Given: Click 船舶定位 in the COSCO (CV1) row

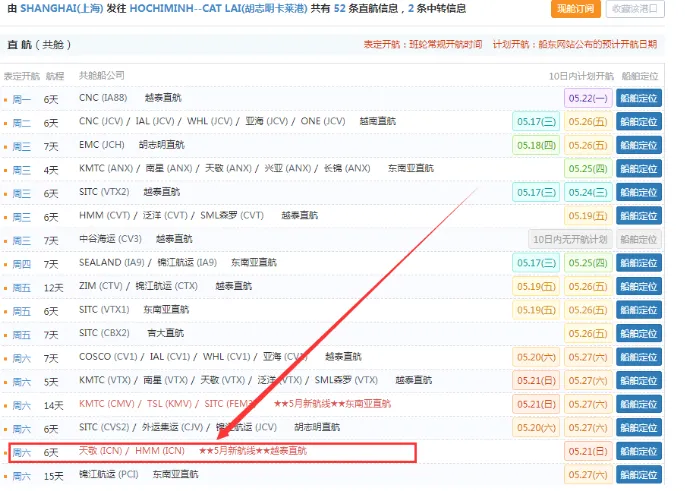Looking at the screenshot, I should pyautogui.click(x=639, y=358).
